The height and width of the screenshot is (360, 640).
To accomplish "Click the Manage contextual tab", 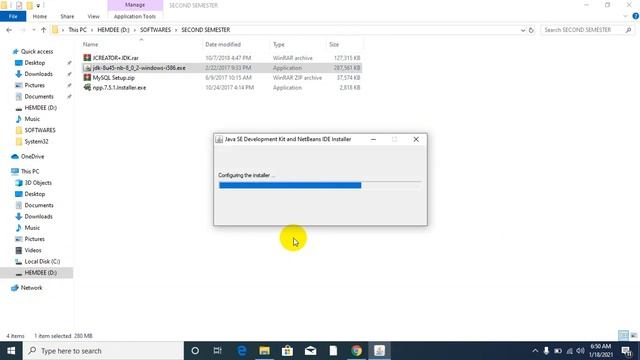I will tap(135, 5).
